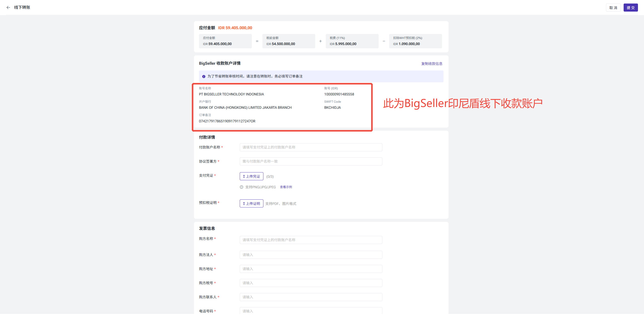Click account name PT BIGSELLER TECHNOLOGY INDONESIA
This screenshot has width=644, height=322.
tap(231, 94)
